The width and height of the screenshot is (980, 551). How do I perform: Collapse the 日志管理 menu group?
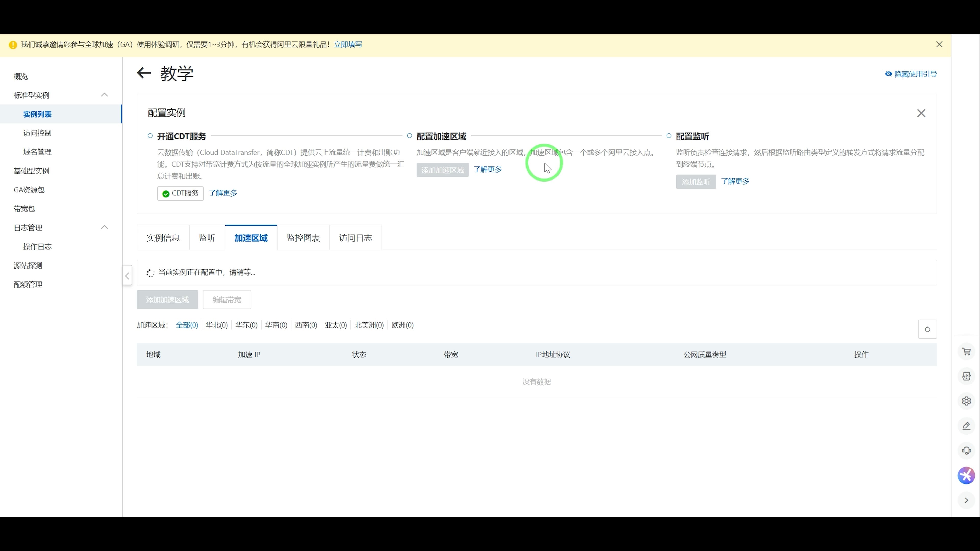click(105, 227)
